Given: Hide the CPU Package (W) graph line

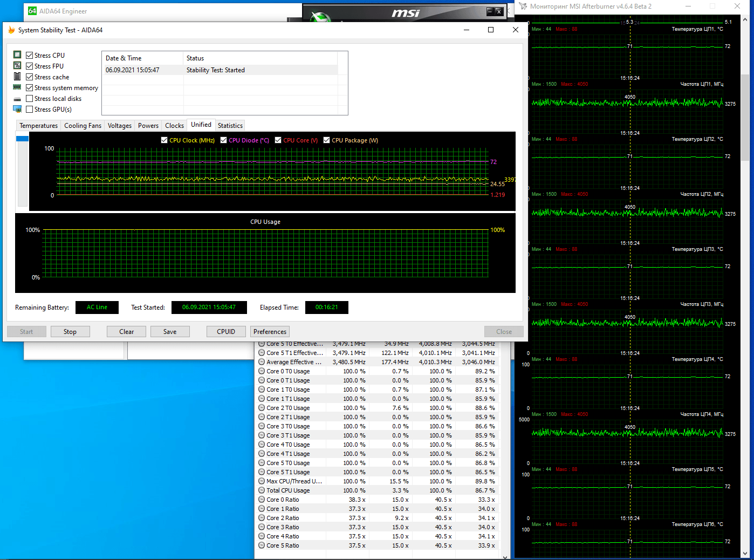Looking at the screenshot, I should (326, 140).
